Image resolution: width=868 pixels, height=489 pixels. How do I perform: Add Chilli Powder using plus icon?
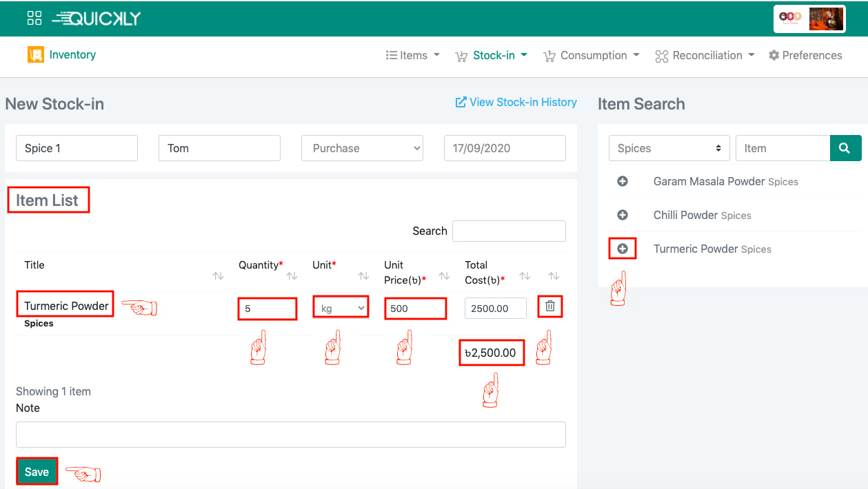(x=622, y=215)
